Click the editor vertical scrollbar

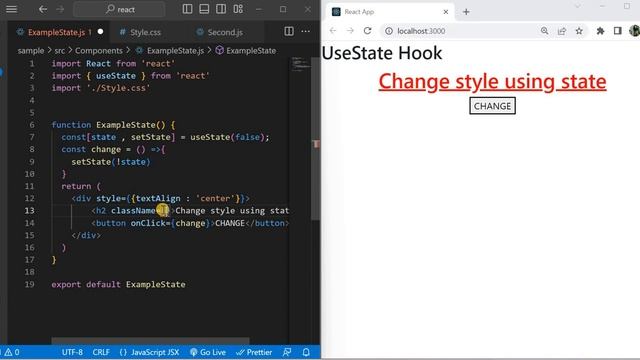point(316,139)
